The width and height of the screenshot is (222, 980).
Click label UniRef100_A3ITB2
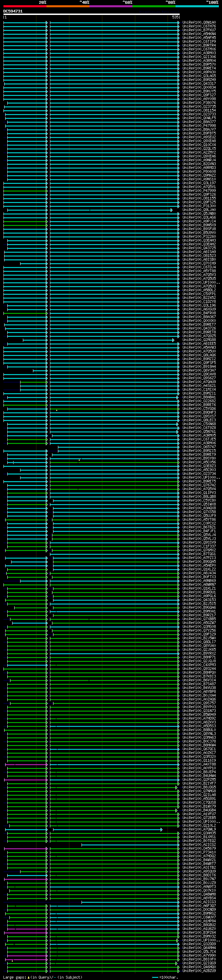pos(199,867)
